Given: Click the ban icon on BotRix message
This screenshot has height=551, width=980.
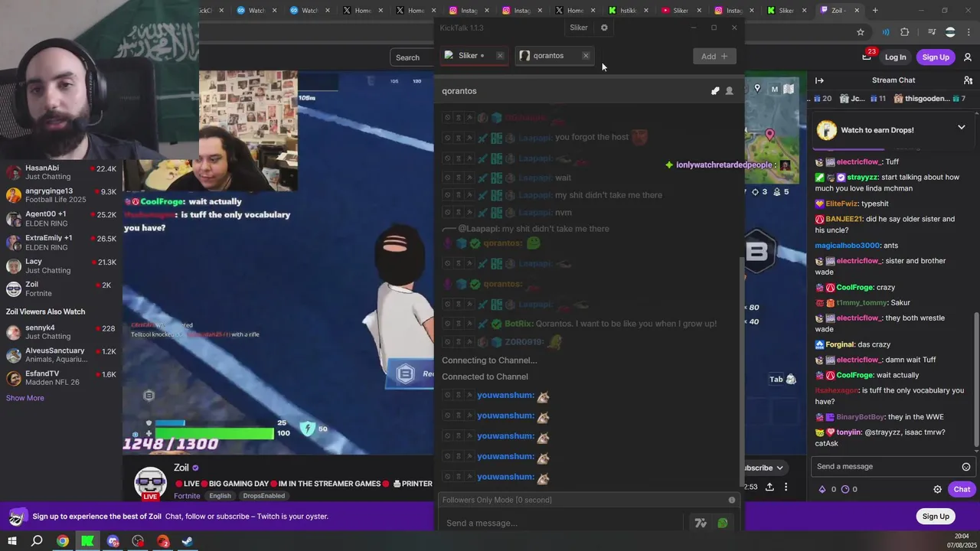Looking at the screenshot, I should click(x=447, y=324).
